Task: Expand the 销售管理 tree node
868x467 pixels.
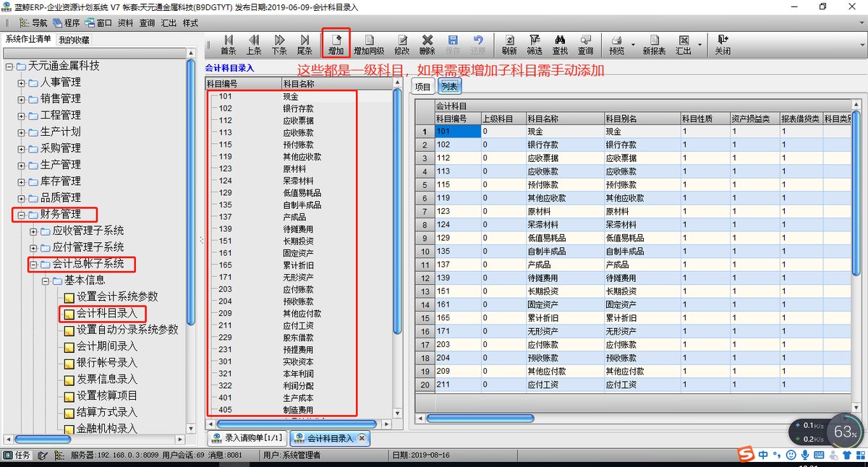Action: click(x=21, y=99)
